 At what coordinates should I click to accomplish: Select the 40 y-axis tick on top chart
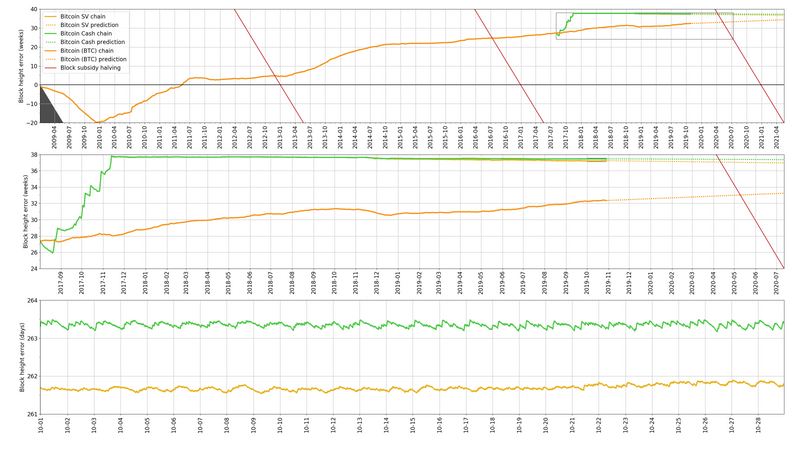tap(34, 9)
